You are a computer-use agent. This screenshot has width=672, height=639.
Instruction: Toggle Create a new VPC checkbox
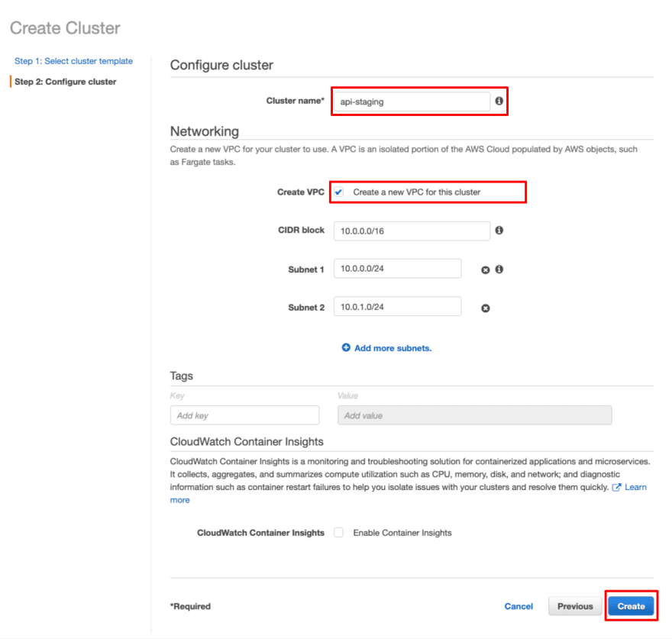tap(338, 192)
